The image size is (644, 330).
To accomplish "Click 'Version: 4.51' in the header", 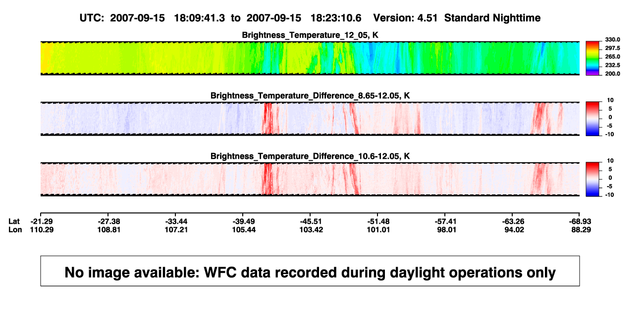I will pos(405,18).
